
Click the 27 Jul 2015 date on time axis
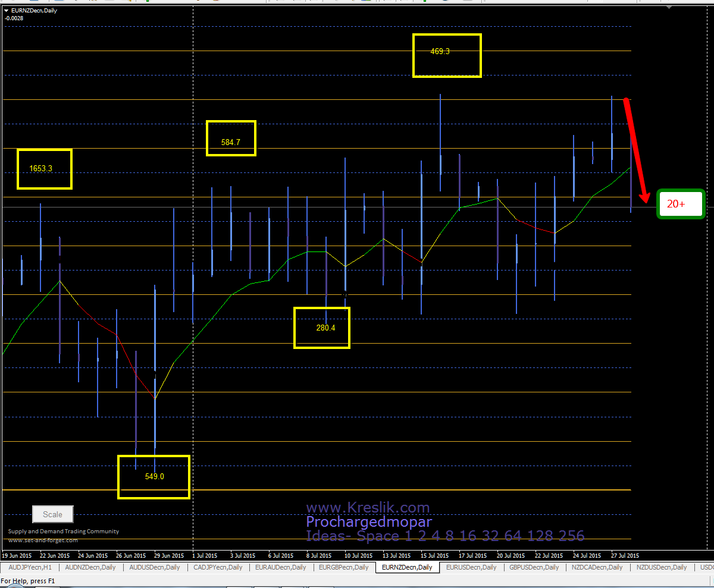625,556
